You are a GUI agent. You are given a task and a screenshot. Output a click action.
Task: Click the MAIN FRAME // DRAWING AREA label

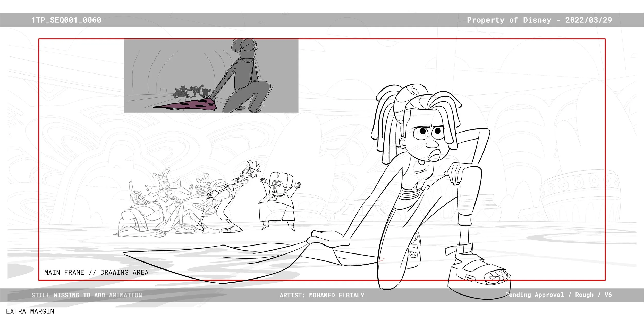96,273
